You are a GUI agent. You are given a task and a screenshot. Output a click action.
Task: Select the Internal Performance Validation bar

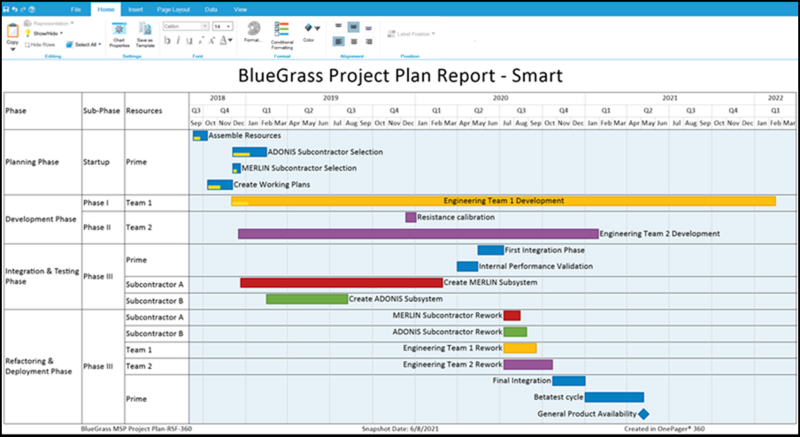467,266
